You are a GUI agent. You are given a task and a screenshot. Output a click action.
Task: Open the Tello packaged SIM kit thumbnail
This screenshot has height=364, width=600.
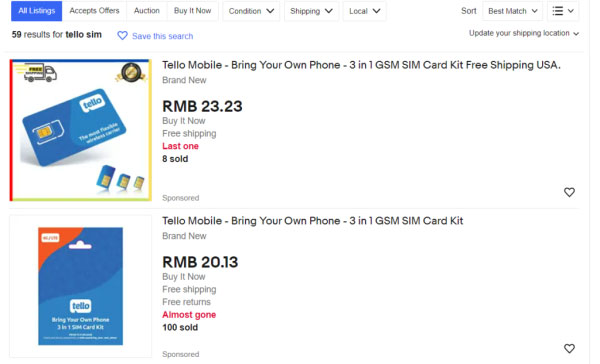coord(81,286)
